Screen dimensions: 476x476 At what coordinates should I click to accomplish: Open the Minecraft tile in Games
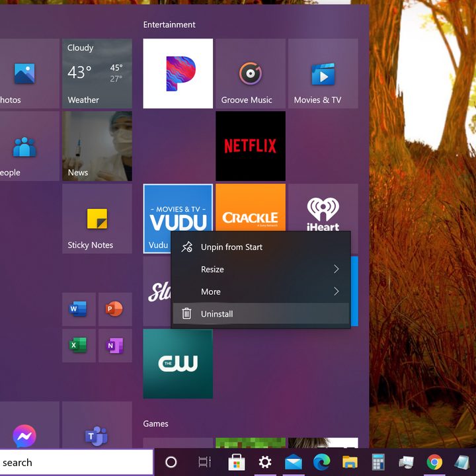pos(251,443)
